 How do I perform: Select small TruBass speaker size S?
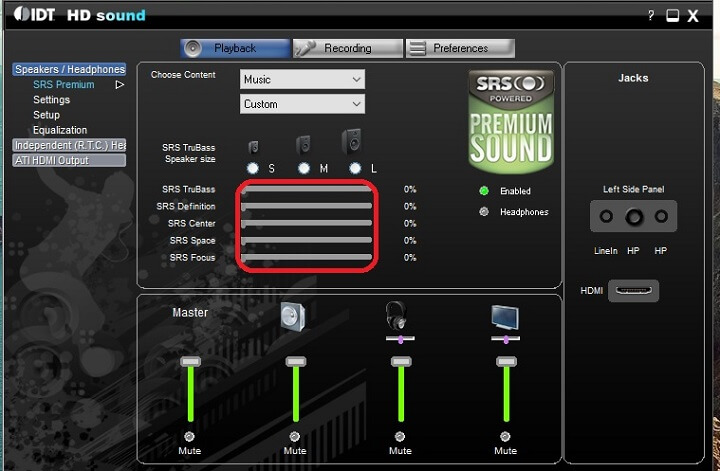pyautogui.click(x=253, y=168)
